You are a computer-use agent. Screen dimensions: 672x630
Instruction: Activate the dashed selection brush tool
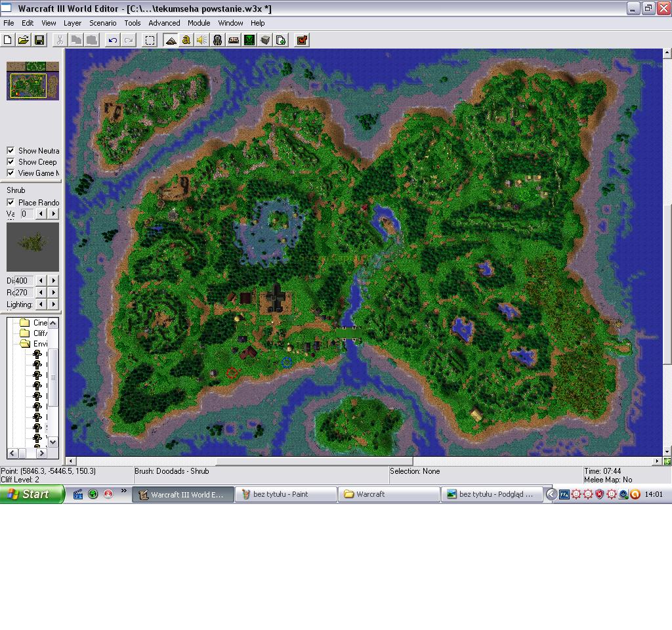pos(150,40)
